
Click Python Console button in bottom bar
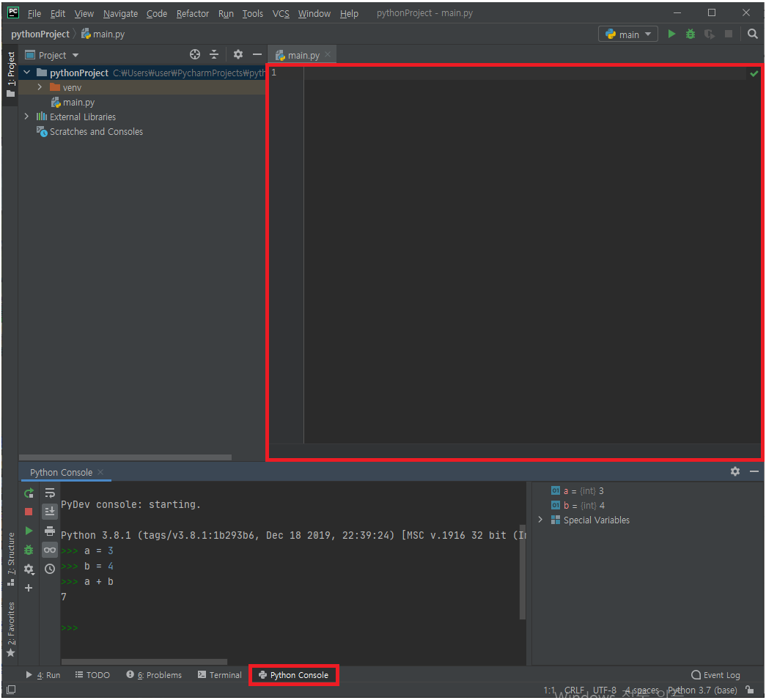[x=294, y=675]
